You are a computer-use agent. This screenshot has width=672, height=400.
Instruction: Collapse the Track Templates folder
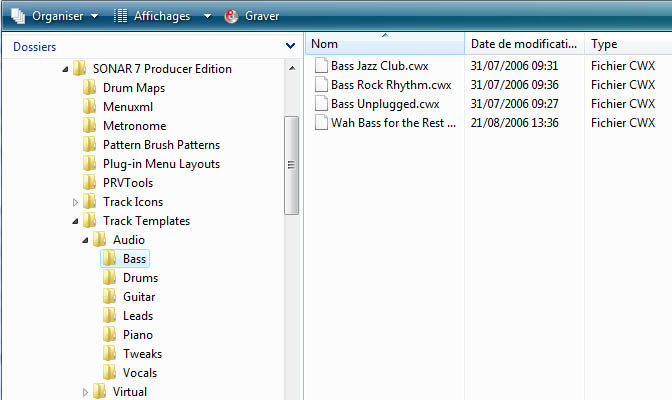tap(75, 221)
